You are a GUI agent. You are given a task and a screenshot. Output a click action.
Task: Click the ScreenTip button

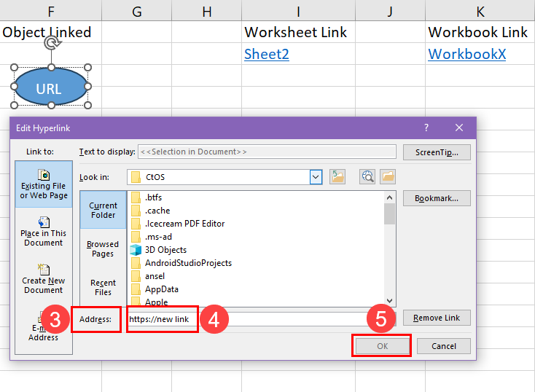(x=437, y=152)
